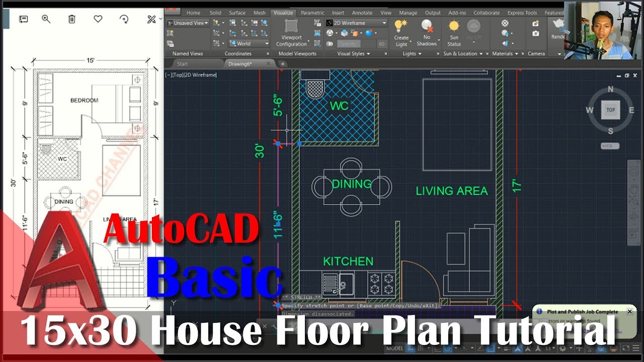The width and height of the screenshot is (644, 362).
Task: Click the KITCHEN text in the drawing
Action: click(348, 261)
